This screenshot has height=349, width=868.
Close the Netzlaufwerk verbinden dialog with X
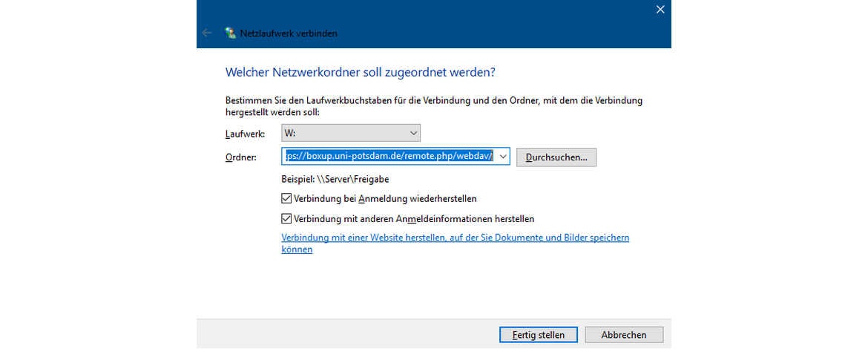(660, 10)
